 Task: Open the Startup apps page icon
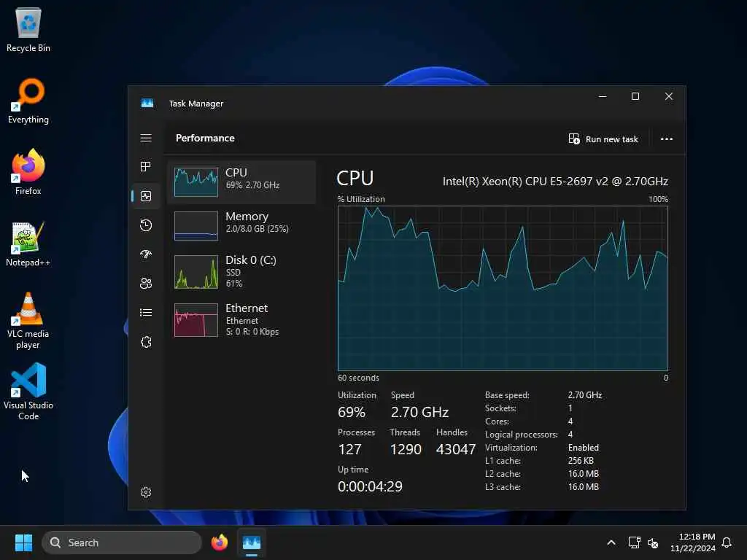tap(146, 254)
